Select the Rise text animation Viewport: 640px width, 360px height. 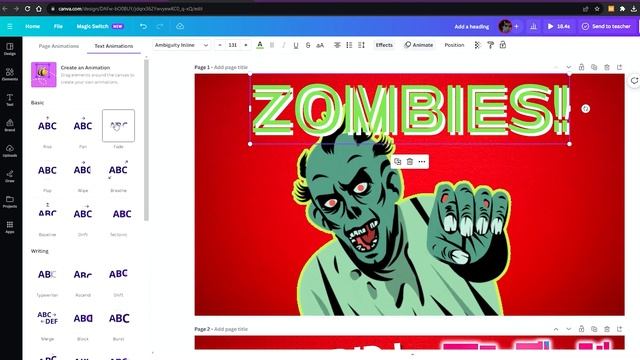(x=47, y=126)
